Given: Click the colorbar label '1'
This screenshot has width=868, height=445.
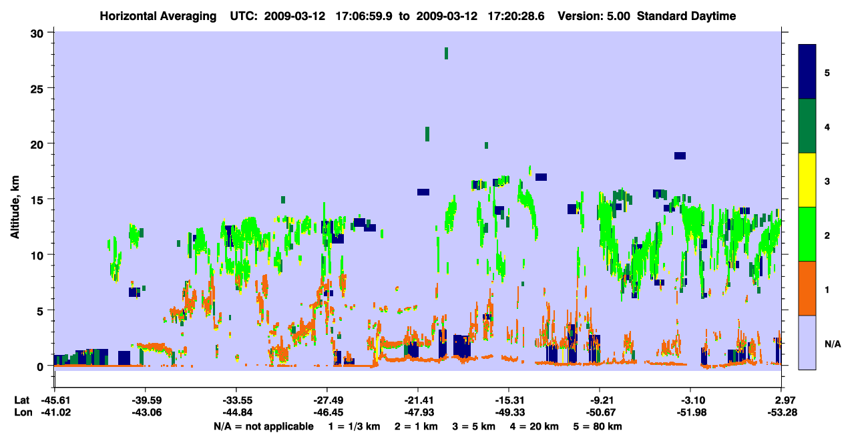Looking at the screenshot, I should [827, 289].
